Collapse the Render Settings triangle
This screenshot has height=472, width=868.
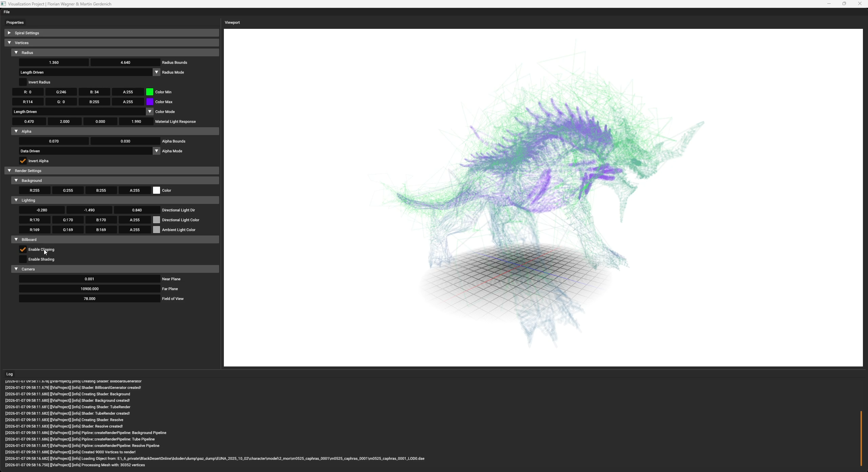9,171
